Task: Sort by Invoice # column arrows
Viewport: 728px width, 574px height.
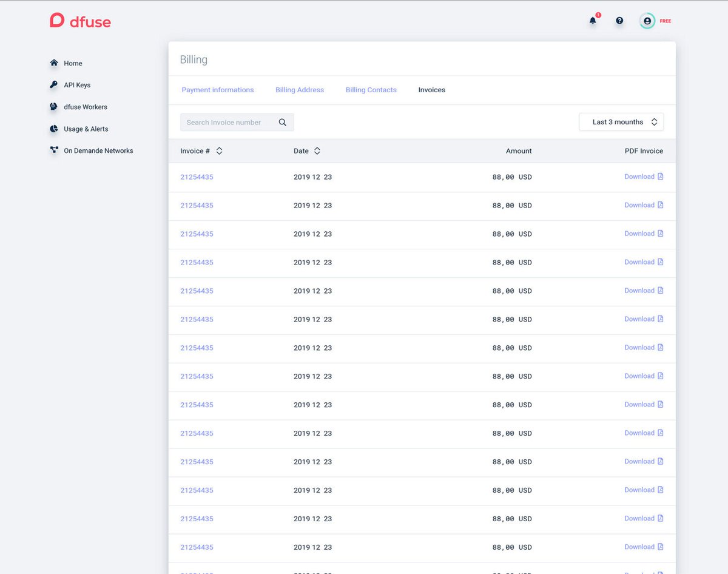Action: (x=219, y=150)
